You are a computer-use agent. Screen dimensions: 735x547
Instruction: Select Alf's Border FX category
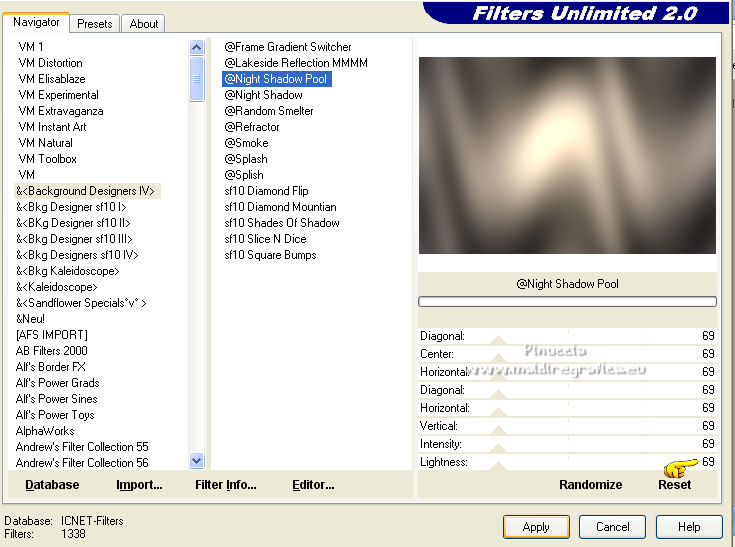pyautogui.click(x=51, y=367)
